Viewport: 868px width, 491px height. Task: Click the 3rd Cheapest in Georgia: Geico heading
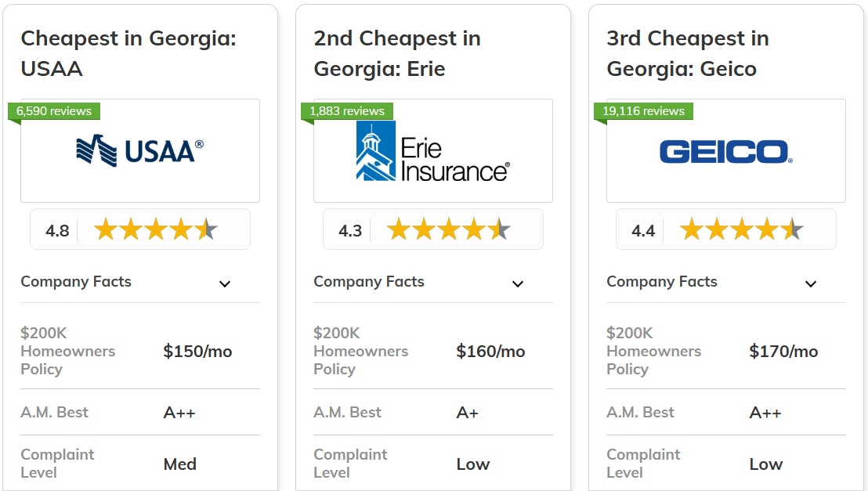click(x=687, y=53)
